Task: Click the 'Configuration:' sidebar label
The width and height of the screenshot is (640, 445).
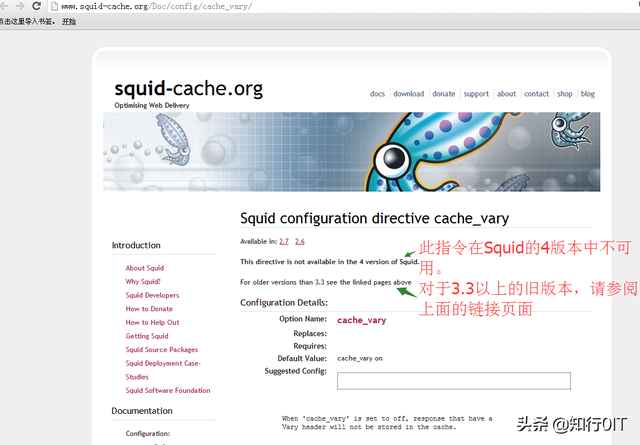Action: pyautogui.click(x=148, y=434)
